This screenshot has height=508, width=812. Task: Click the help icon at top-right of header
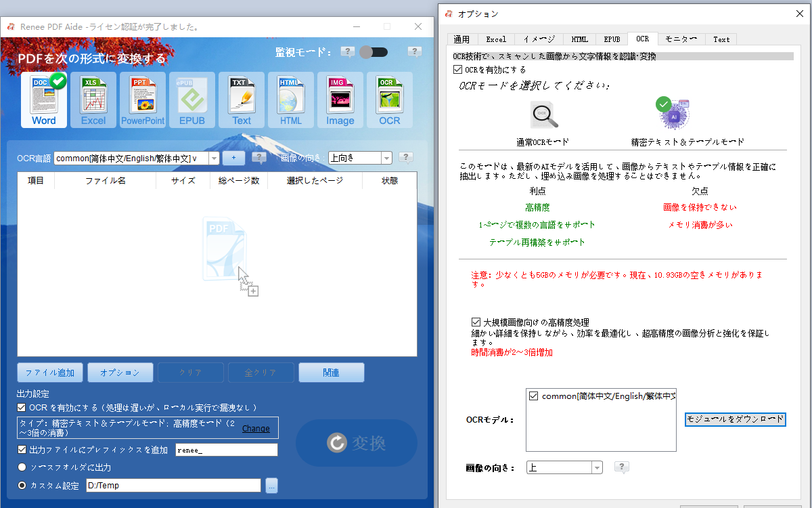[415, 52]
